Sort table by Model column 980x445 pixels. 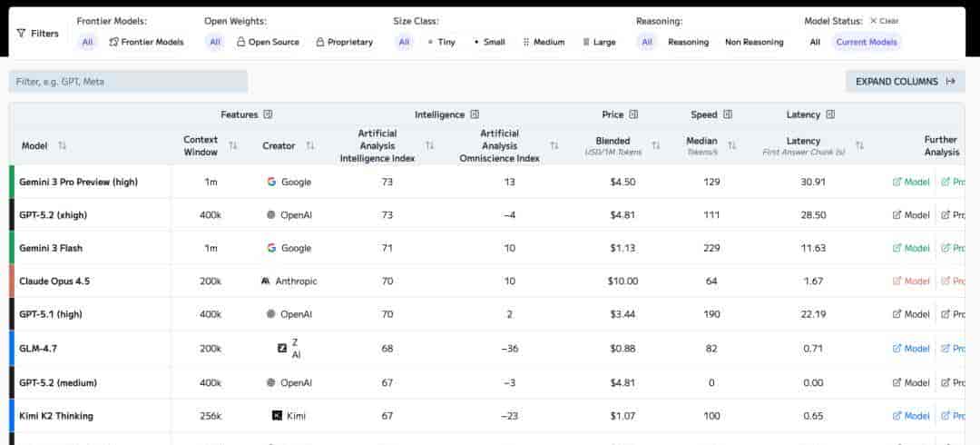[x=62, y=146]
